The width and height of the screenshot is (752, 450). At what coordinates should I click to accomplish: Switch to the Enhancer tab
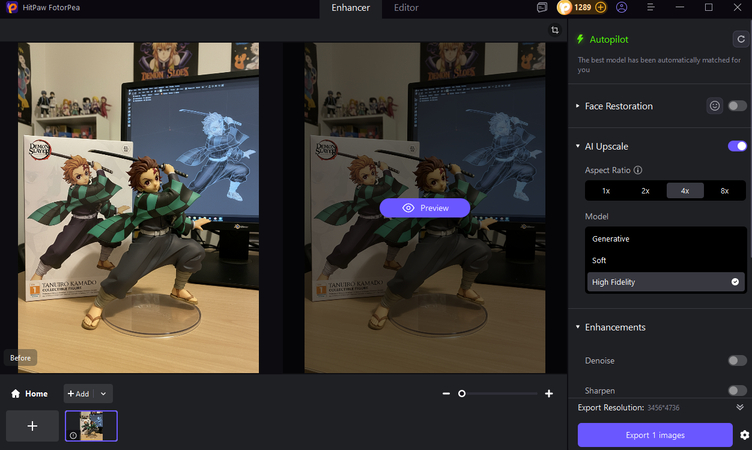tap(351, 8)
